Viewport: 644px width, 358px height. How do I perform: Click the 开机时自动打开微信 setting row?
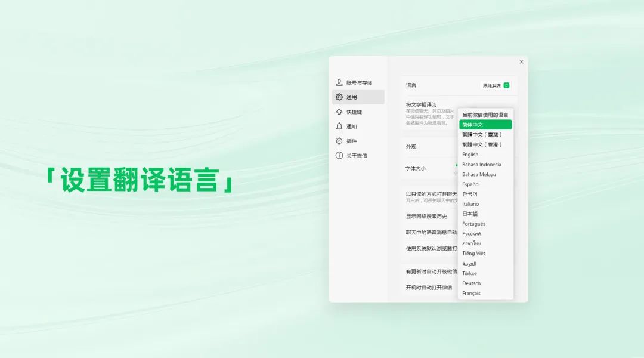coord(429,288)
